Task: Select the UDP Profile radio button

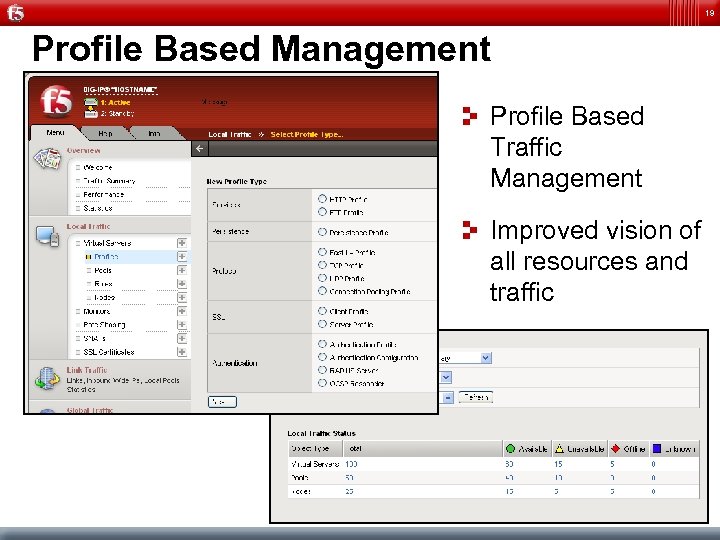Action: (x=322, y=278)
